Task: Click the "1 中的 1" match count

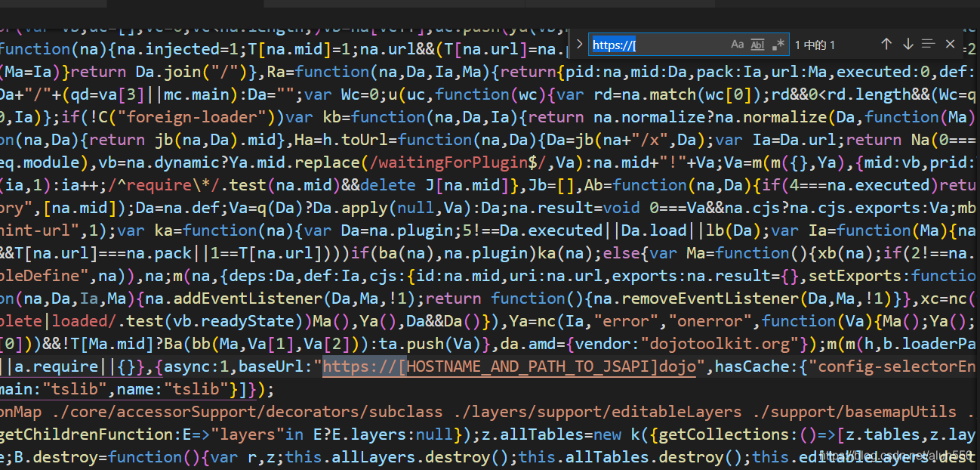Action: (815, 45)
